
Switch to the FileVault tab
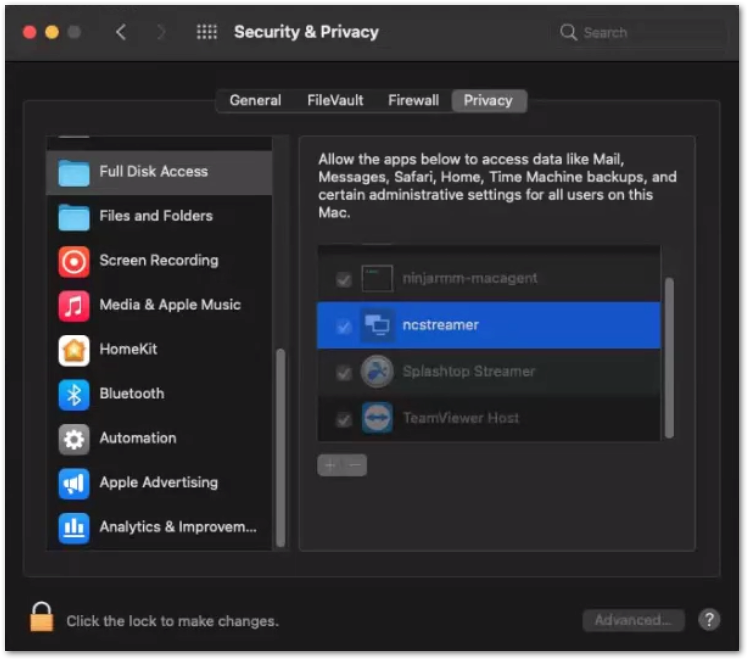coord(335,100)
